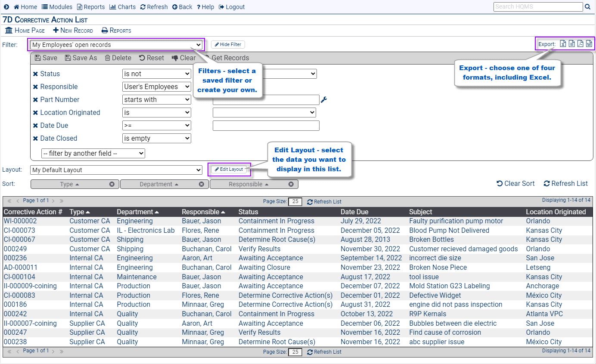The height and width of the screenshot is (364, 596).
Task: Remove Responsible from the sort chips
Action: pyautogui.click(x=291, y=184)
